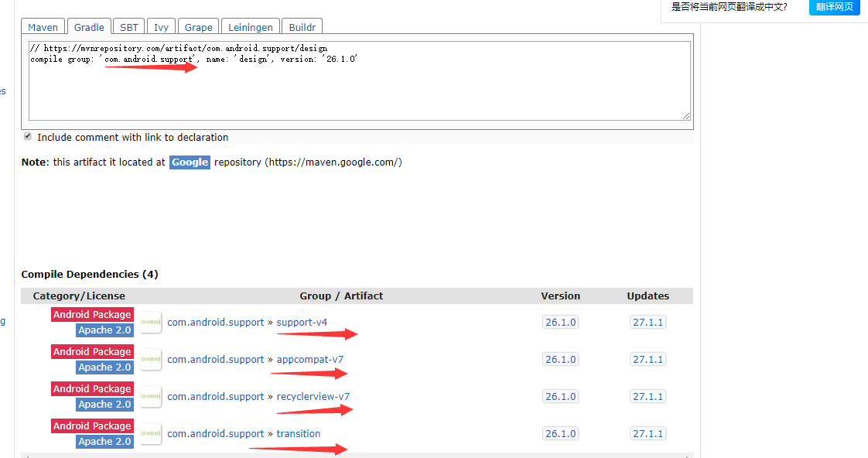The height and width of the screenshot is (458, 868).
Task: Click Apache 2.0 license in support-v4 row
Action: (104, 330)
